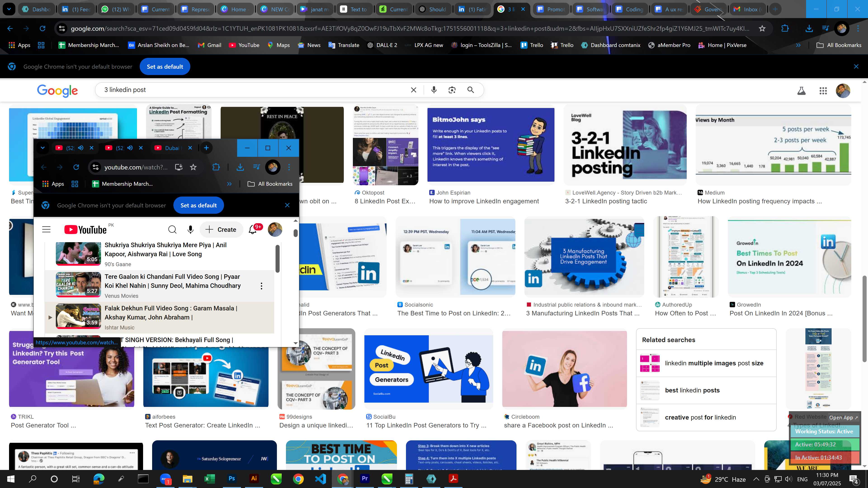This screenshot has width=868, height=488.
Task: Bookmark the YouTube page with star icon
Action: point(193,167)
